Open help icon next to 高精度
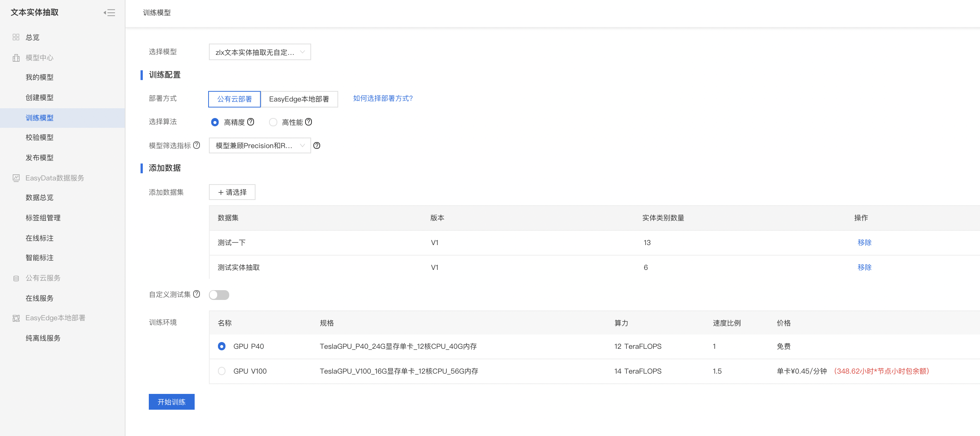This screenshot has width=980, height=436. pos(251,122)
